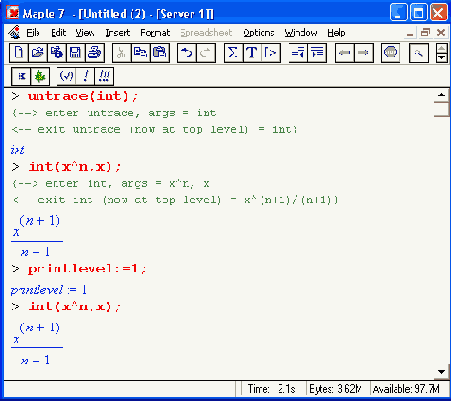Viewport: 451px width, 401px height.
Task: Restore the inner worksheet window
Action: point(425,33)
